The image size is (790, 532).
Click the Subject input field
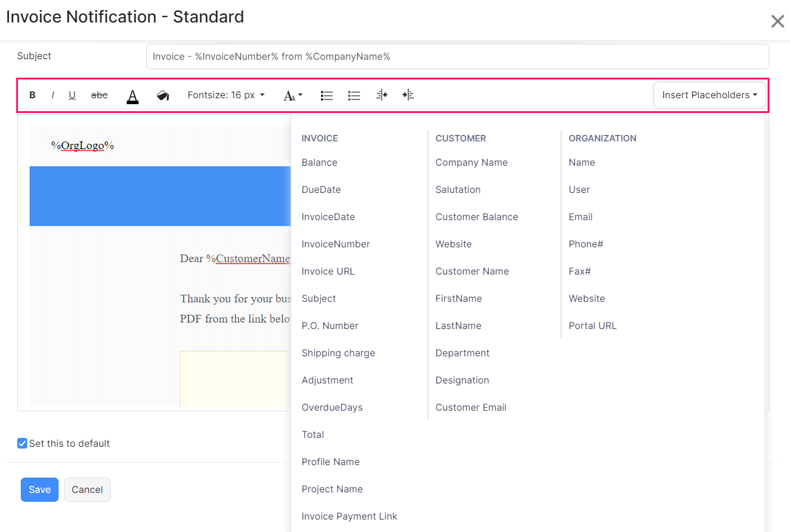click(457, 56)
